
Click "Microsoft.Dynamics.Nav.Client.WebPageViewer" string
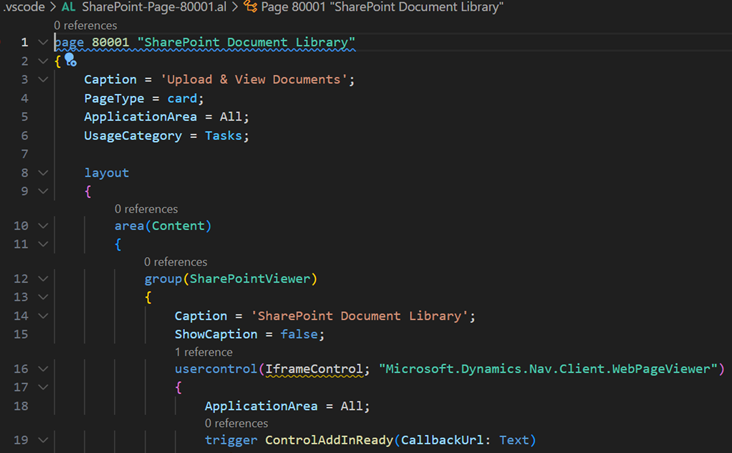pos(548,369)
